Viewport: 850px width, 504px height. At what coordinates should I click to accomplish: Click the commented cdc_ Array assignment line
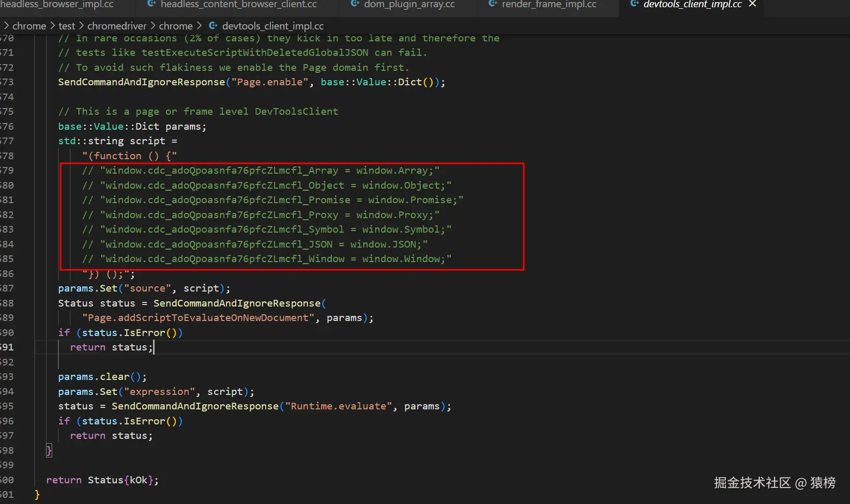coord(261,171)
